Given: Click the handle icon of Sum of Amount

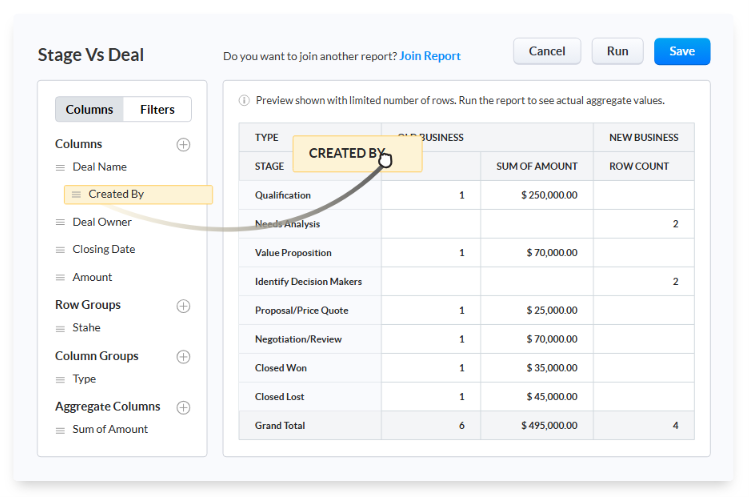Looking at the screenshot, I should click(60, 430).
